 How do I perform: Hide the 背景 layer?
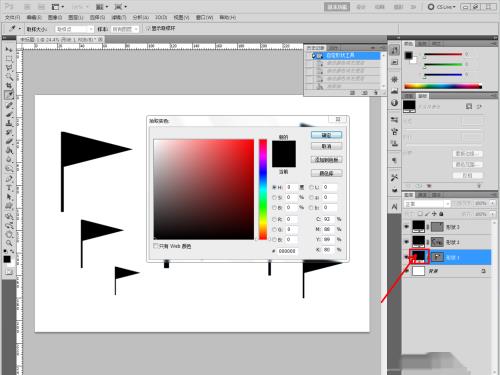[407, 271]
